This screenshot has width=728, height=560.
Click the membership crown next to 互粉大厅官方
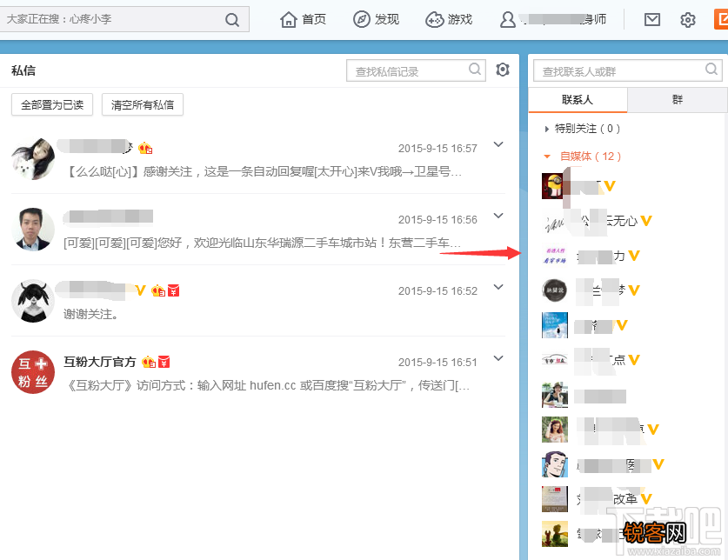(x=149, y=362)
